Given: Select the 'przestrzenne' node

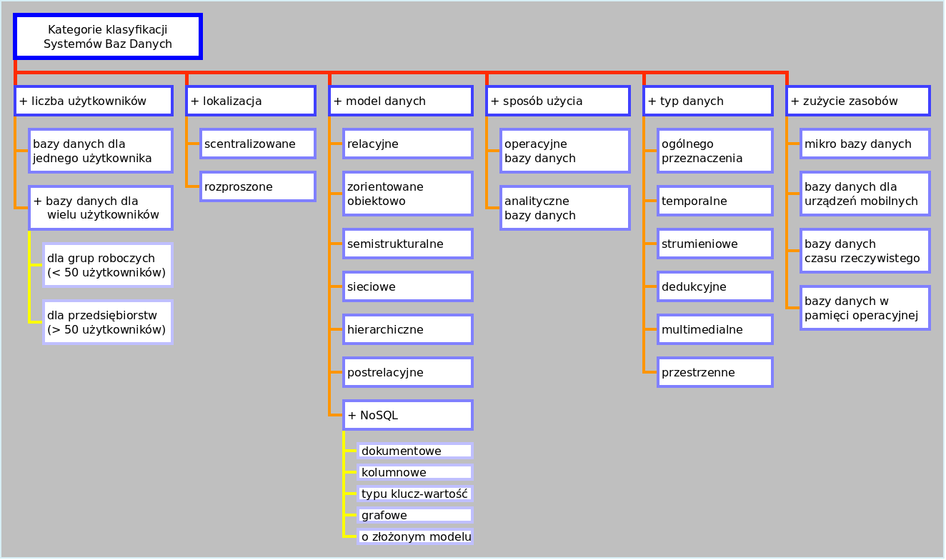Looking at the screenshot, I should click(715, 372).
